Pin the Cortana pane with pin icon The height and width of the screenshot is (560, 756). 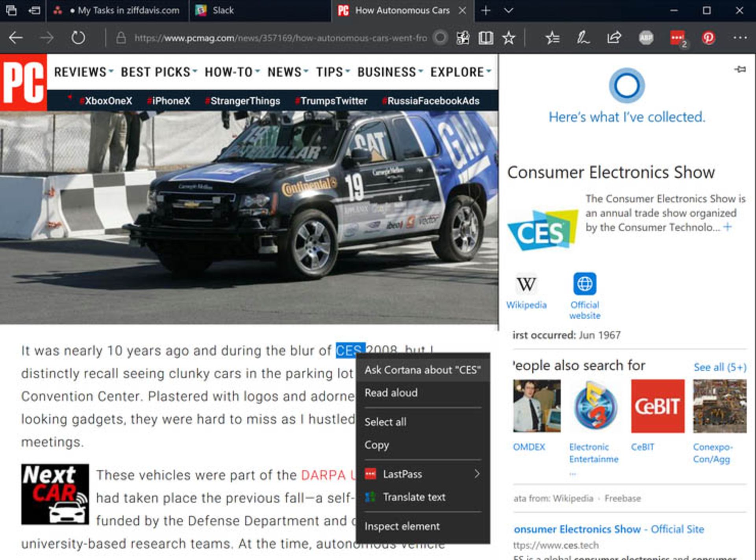[740, 70]
